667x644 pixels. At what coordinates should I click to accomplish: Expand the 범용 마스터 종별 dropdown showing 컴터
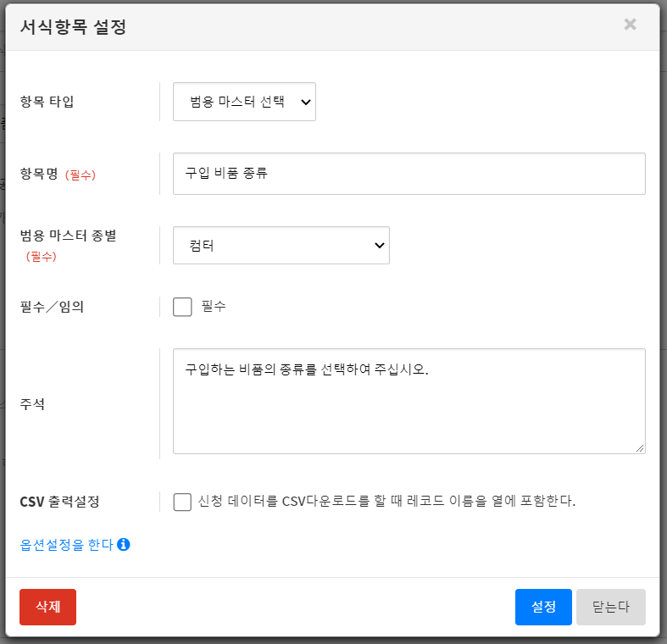pyautogui.click(x=281, y=246)
